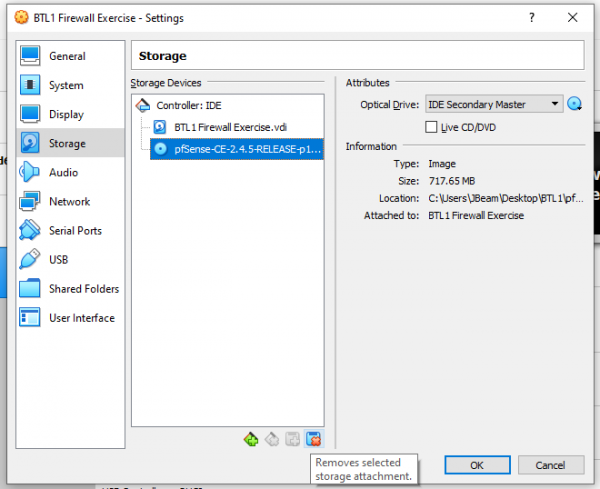Go to Audio settings
The height and width of the screenshot is (489, 600).
[70, 172]
